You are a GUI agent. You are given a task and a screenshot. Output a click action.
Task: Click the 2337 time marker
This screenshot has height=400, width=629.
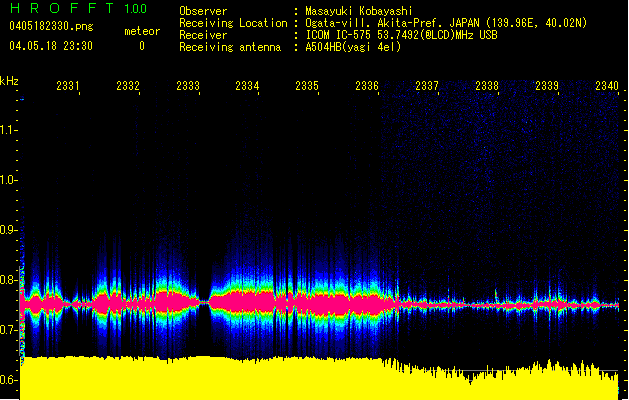[427, 86]
